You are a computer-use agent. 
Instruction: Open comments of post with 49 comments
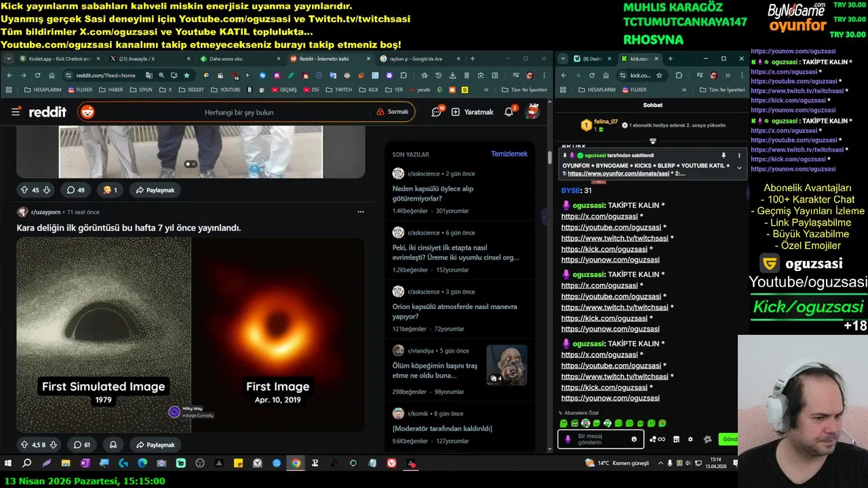tap(75, 190)
